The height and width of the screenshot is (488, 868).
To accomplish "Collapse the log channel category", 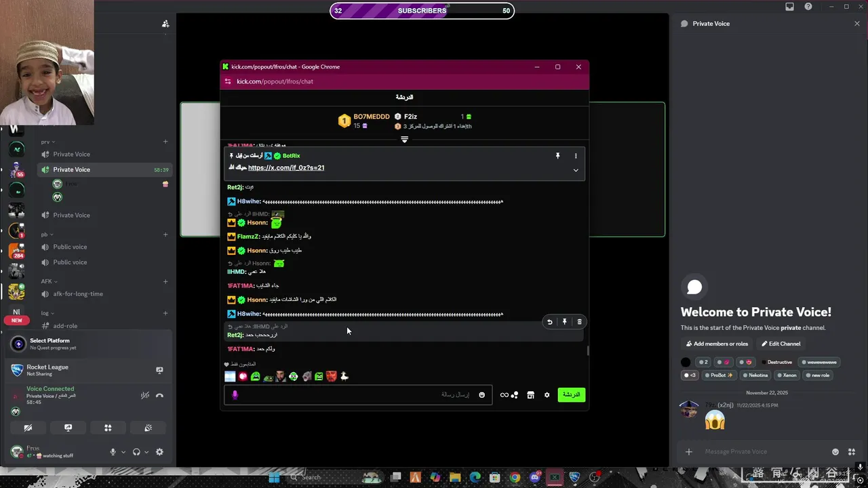I will click(x=47, y=313).
